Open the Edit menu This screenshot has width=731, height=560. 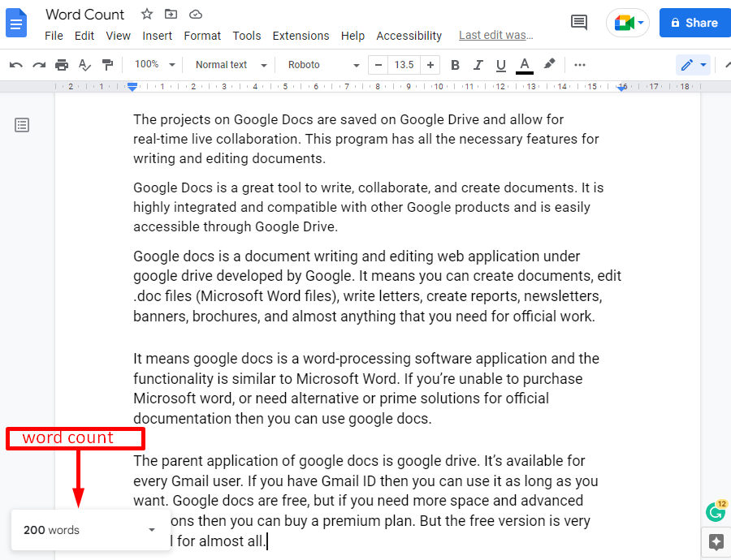coord(84,36)
